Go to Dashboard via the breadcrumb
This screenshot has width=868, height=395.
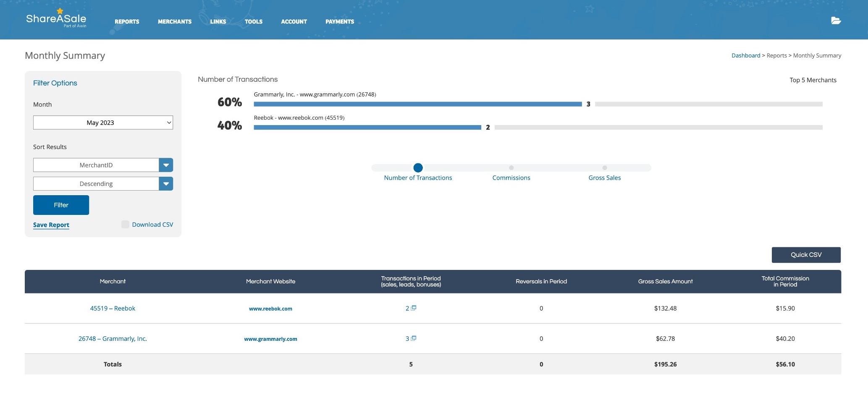coord(746,55)
